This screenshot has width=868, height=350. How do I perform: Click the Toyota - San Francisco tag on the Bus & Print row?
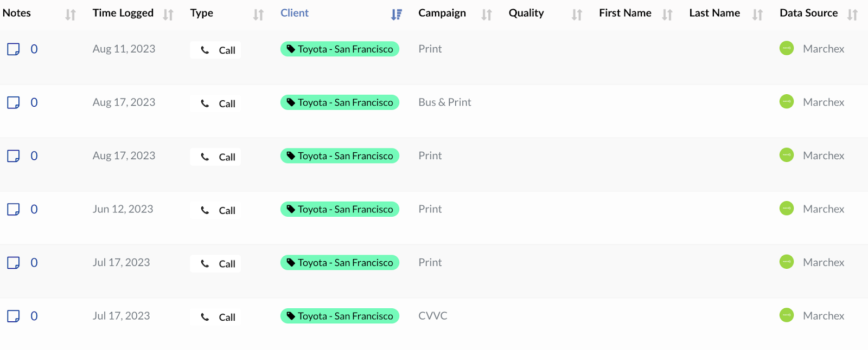click(x=340, y=102)
